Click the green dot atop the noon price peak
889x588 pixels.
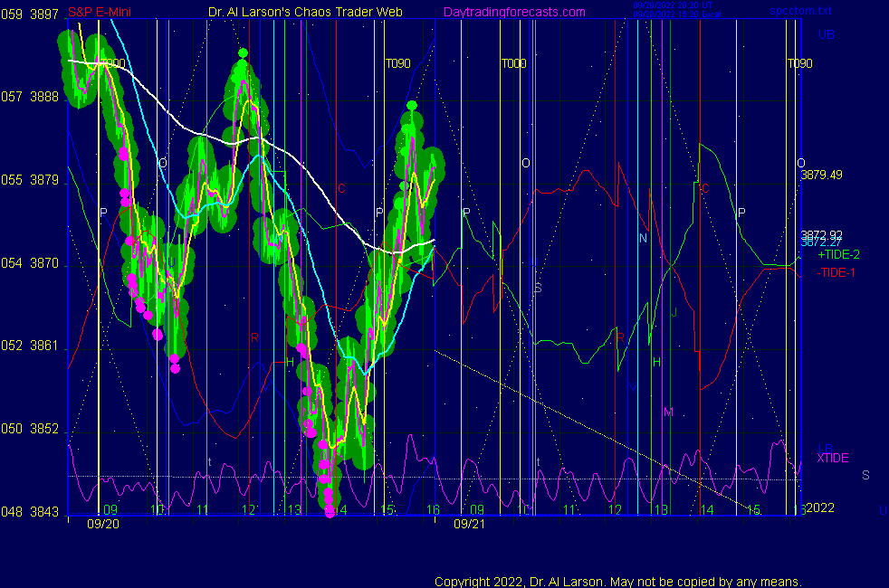coord(243,53)
